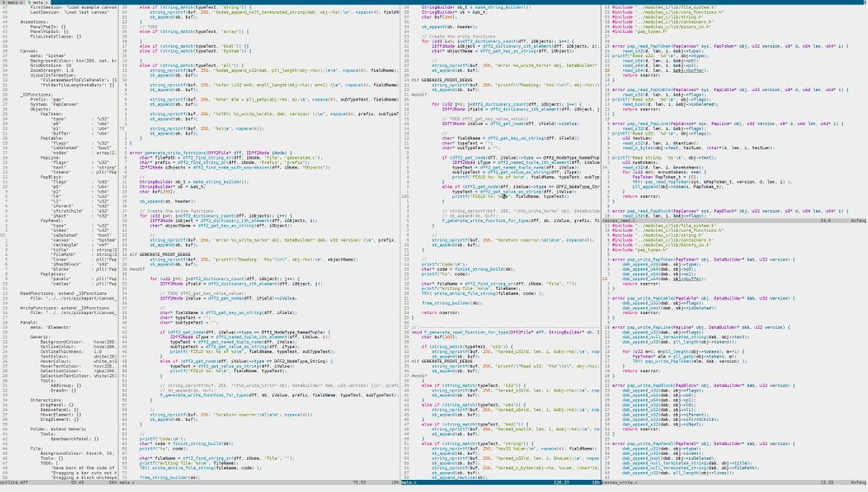The width and height of the screenshot is (868, 492).
Task: Click the pap_write_PapLine function signature
Action: (x=701, y=327)
